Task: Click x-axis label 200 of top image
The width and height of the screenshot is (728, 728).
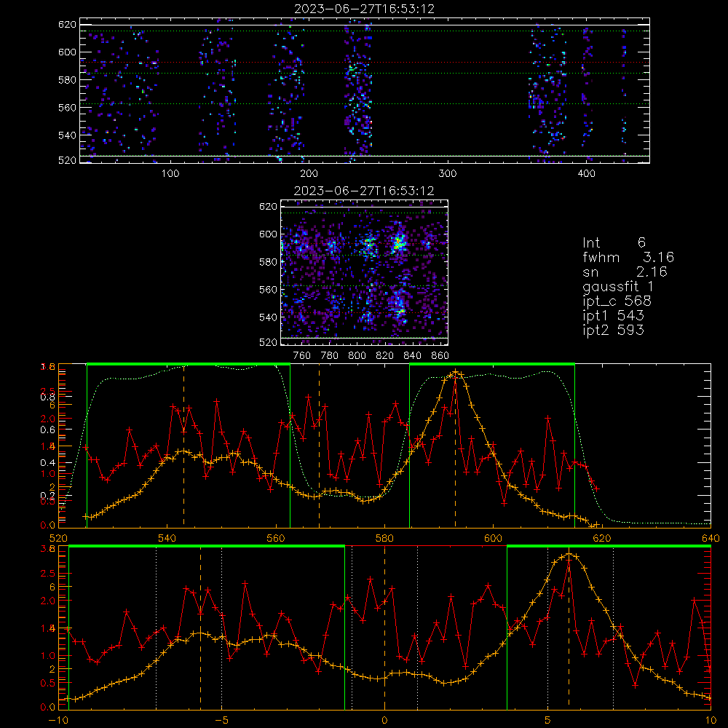Action: 309,174
